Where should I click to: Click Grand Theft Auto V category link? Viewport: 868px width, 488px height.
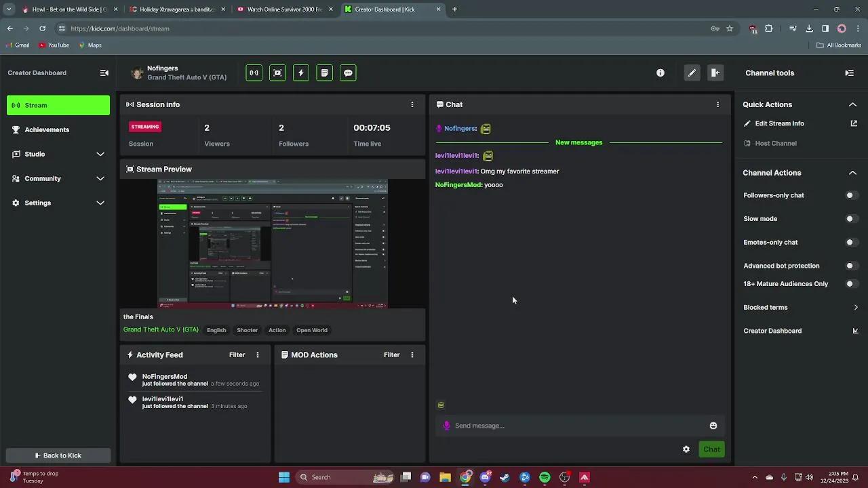click(x=161, y=329)
